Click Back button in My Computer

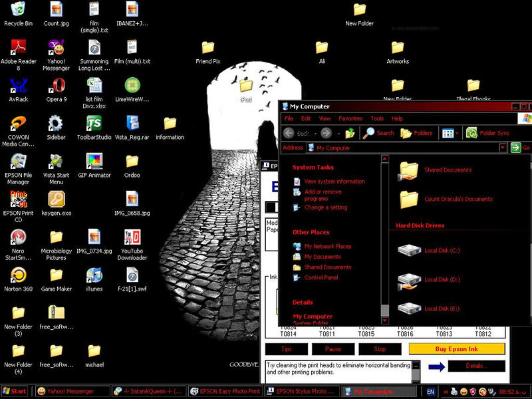(296, 133)
